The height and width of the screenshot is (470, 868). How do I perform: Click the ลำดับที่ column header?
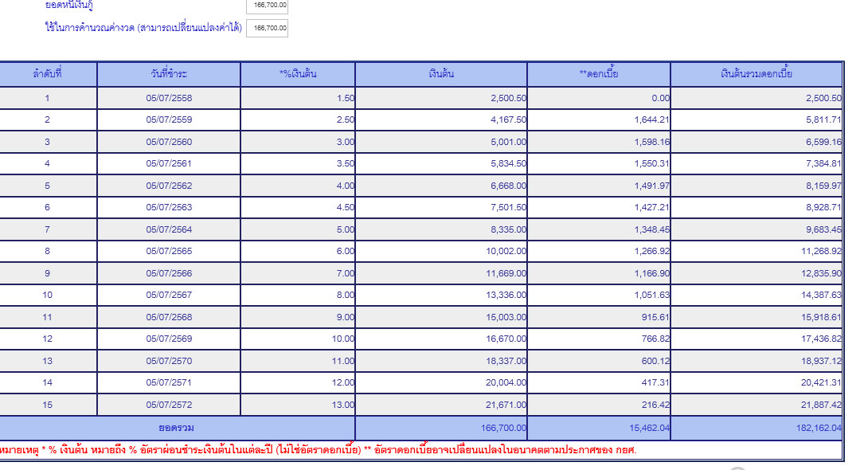point(47,73)
